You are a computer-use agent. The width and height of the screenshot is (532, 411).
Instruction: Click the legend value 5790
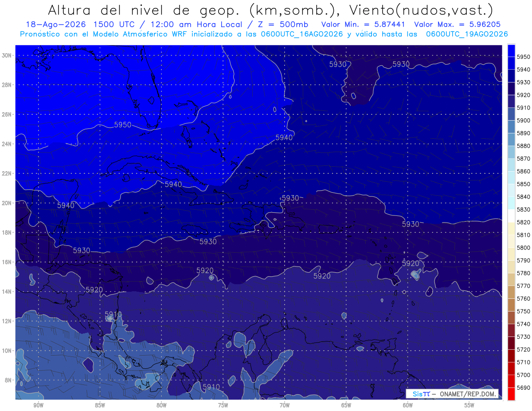pyautogui.click(x=524, y=260)
